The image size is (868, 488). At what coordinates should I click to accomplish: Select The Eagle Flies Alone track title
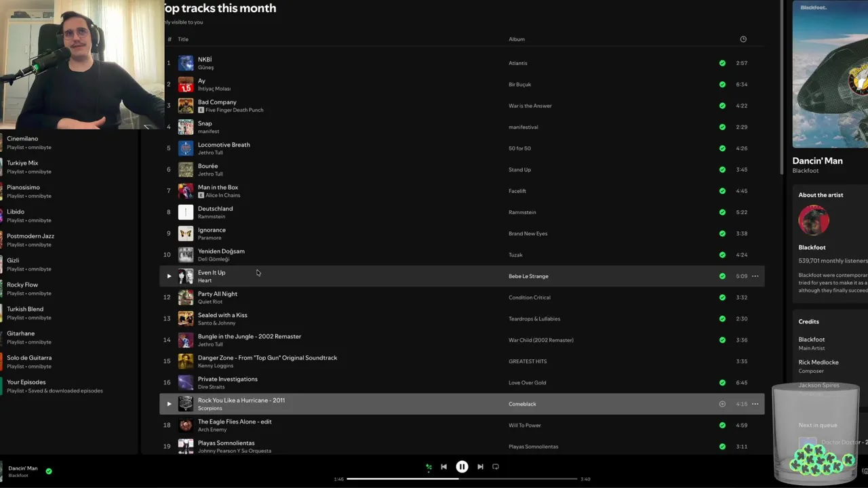(235, 422)
